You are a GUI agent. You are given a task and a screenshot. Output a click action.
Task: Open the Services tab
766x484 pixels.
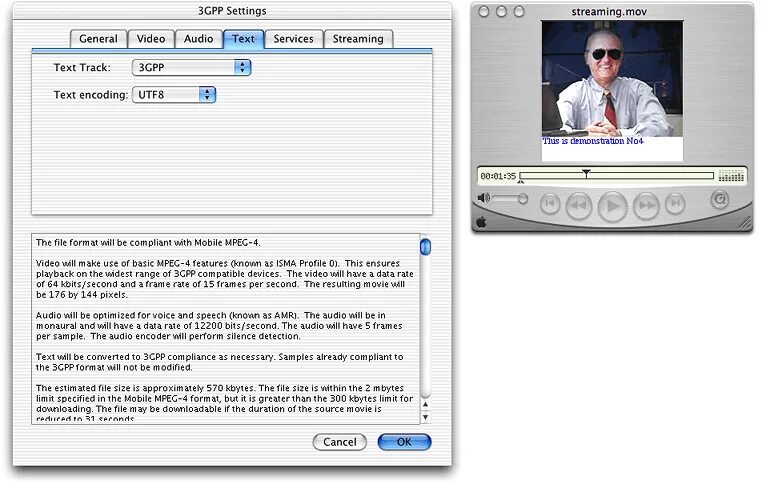tap(294, 39)
